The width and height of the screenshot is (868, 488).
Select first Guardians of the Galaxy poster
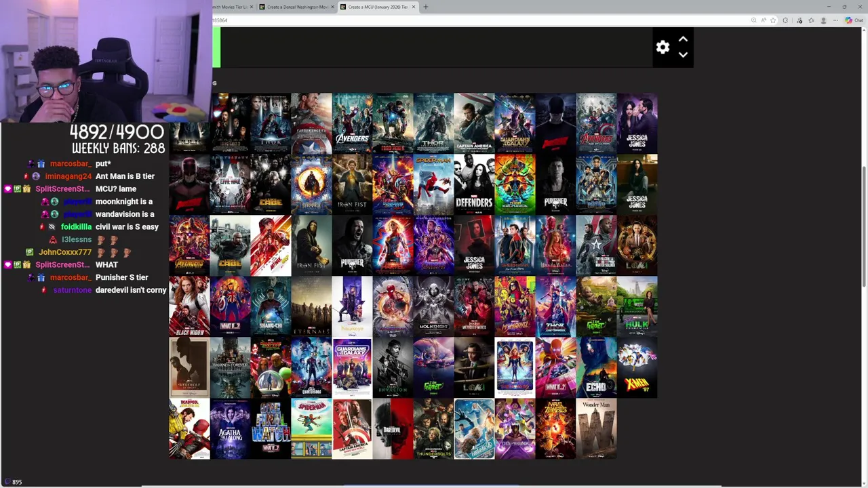[515, 123]
